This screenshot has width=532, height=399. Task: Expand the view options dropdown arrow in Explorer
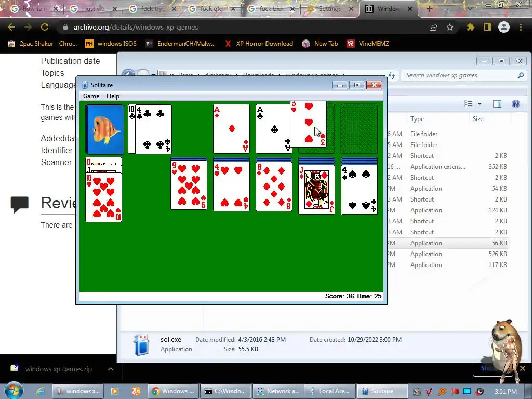(x=480, y=104)
